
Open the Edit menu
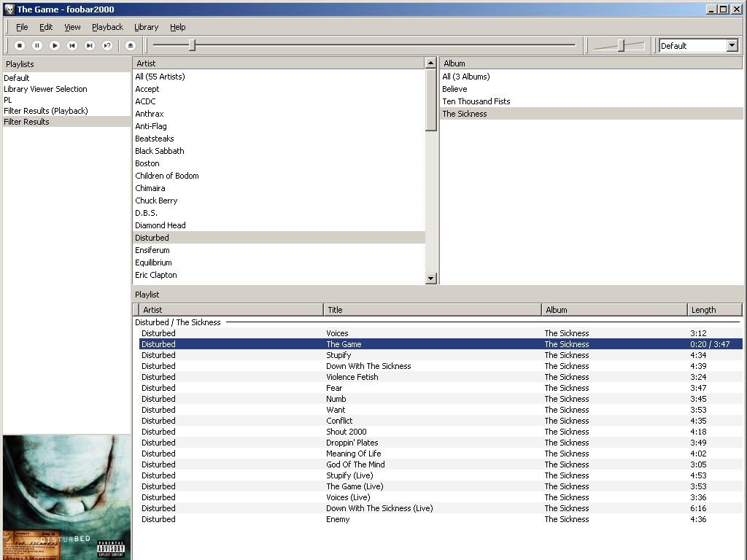point(46,27)
